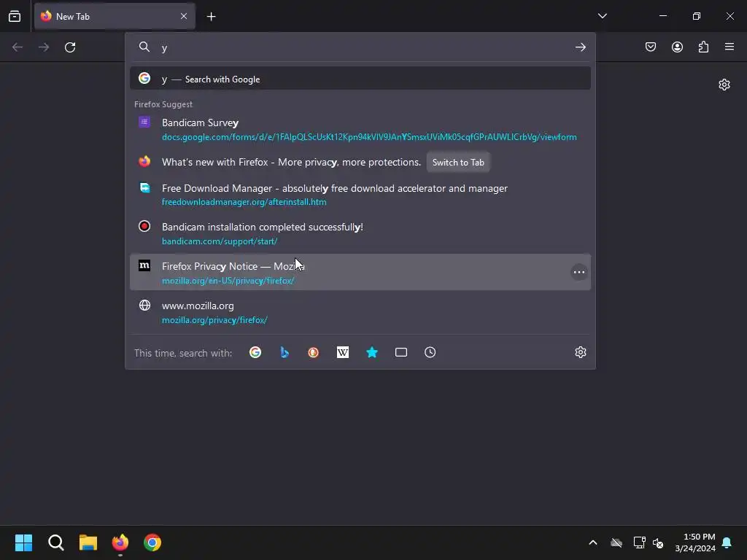This screenshot has height=560, width=747.
Task: Open Google Chrome from taskbar
Action: [x=152, y=542]
